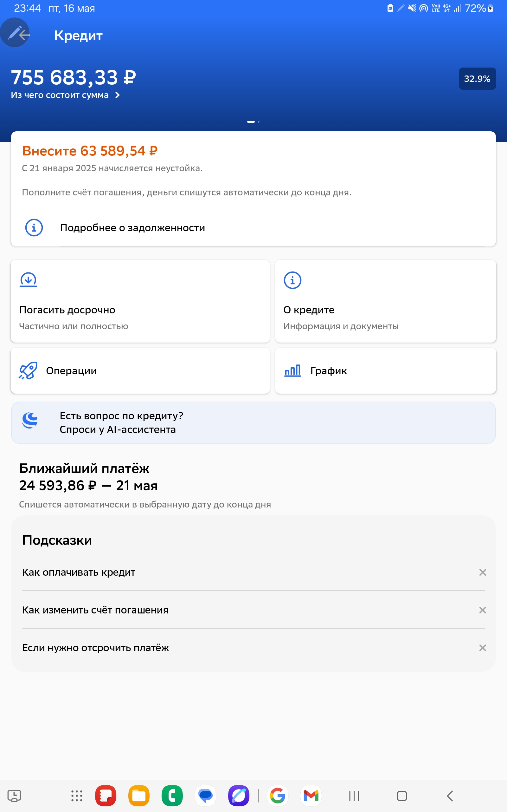Image resolution: width=507 pixels, height=812 pixels.
Task: Open the apps grid drawer icon
Action: (x=77, y=796)
